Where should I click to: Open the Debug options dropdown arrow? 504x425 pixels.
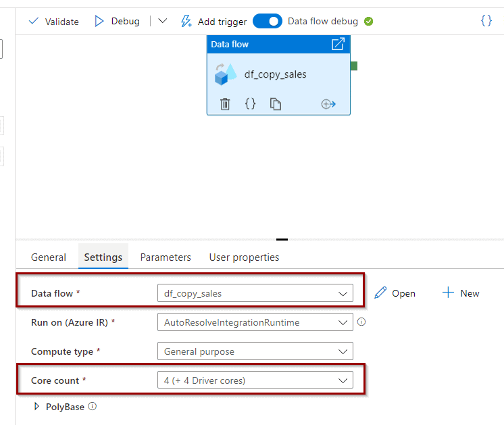[x=163, y=21]
